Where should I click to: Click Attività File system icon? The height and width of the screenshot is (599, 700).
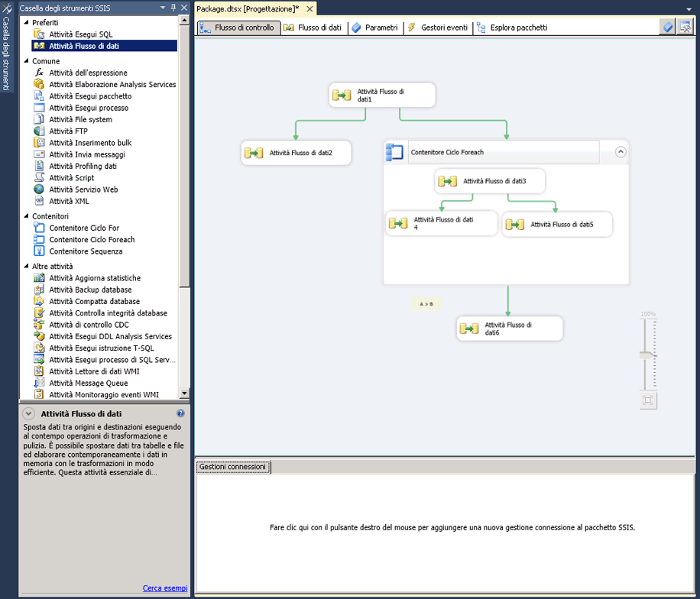coord(39,119)
